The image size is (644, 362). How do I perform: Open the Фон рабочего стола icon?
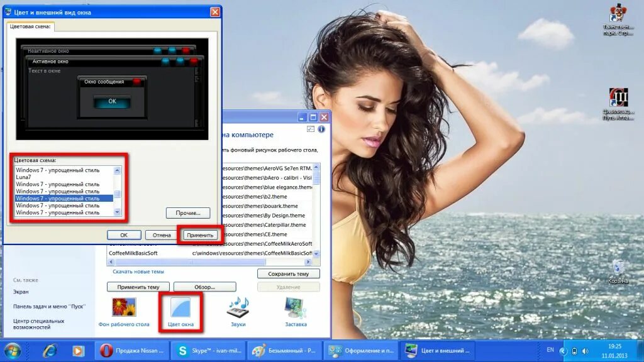[124, 312]
